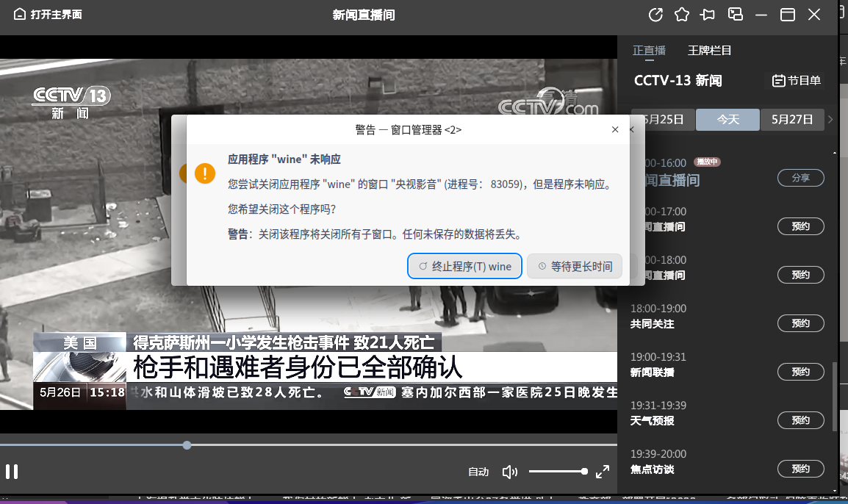Open the 自动 video quality dropdown

[479, 472]
